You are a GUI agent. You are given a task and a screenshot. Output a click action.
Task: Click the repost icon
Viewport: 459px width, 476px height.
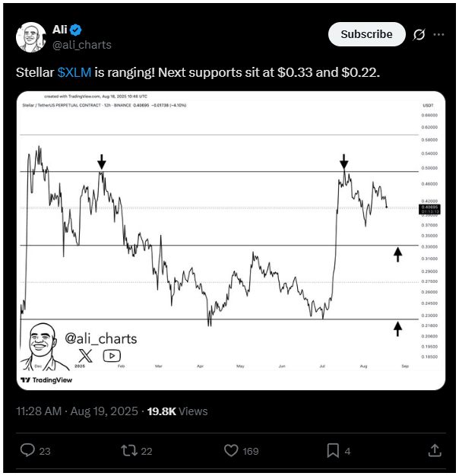pyautogui.click(x=129, y=450)
